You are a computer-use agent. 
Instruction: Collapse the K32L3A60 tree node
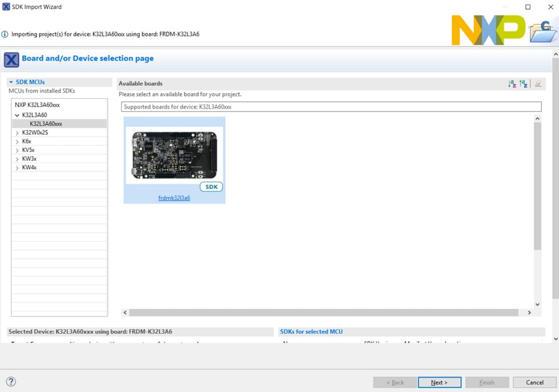click(x=17, y=115)
